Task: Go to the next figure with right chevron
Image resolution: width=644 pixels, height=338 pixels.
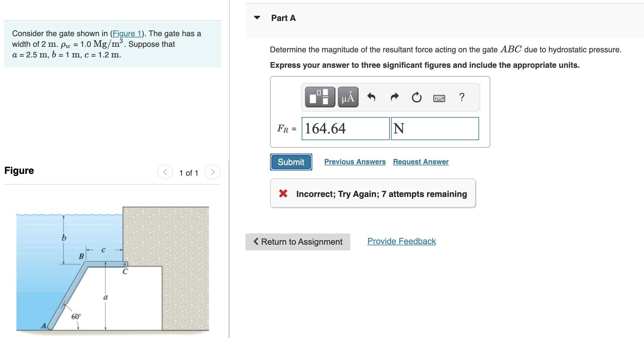Action: [x=212, y=172]
